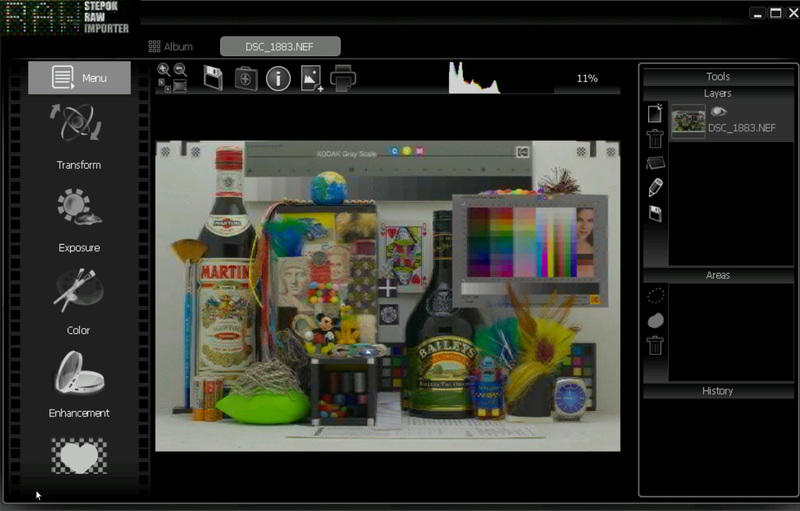
Task: Save layer with the small floppy icon
Action: point(656,213)
